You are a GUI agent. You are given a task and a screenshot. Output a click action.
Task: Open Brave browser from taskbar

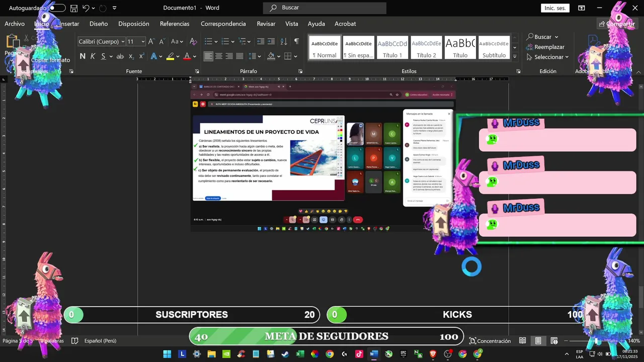coord(433,354)
